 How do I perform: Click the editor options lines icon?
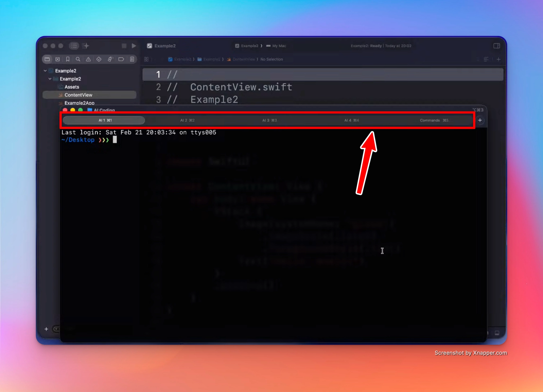pyautogui.click(x=486, y=59)
